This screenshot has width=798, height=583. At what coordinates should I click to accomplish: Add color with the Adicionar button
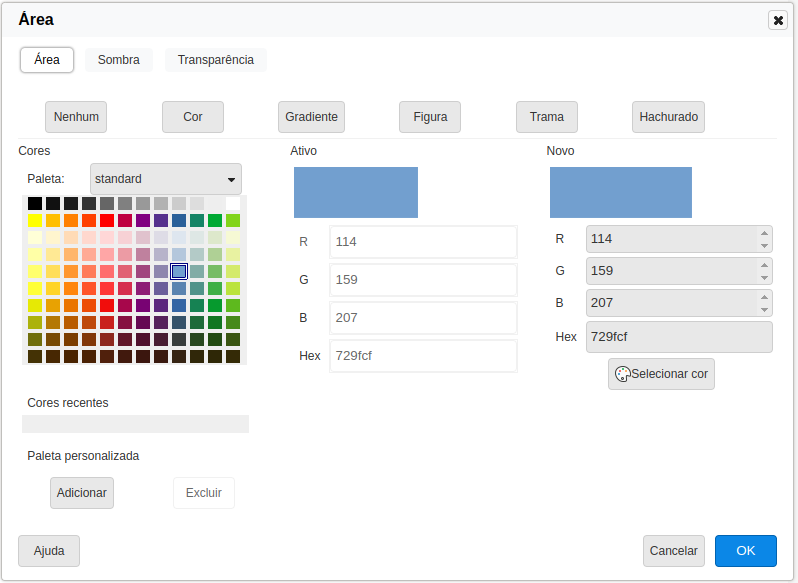click(82, 493)
